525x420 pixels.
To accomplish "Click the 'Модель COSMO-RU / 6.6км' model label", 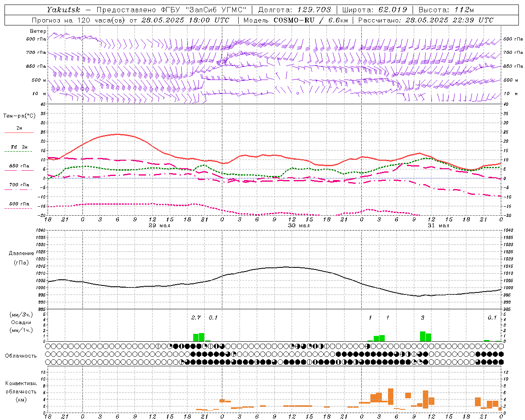I will click(296, 20).
